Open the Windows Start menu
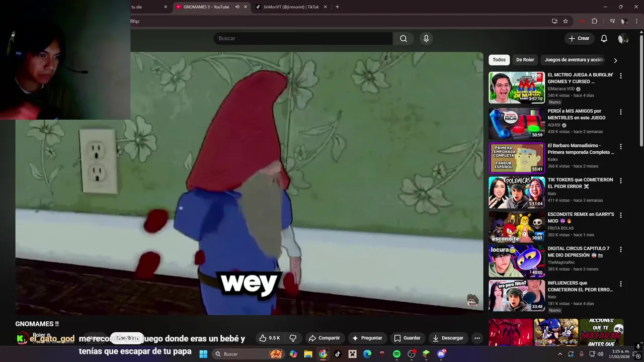 [203, 354]
